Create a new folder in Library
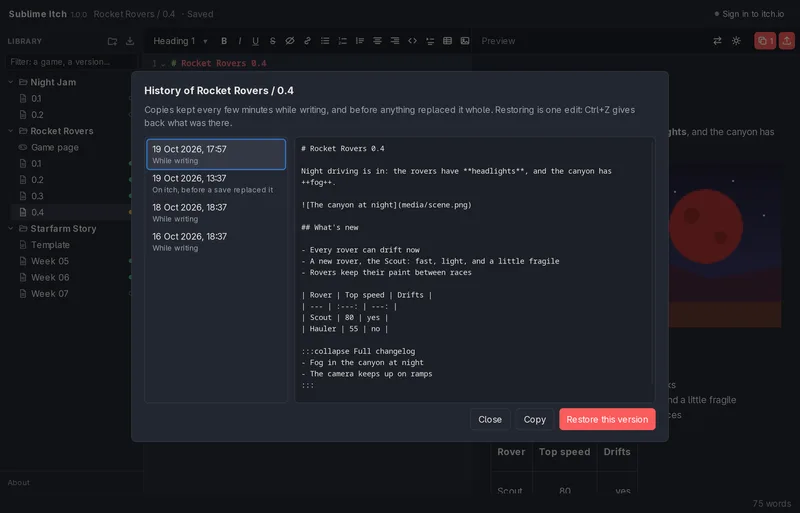This screenshot has height=513, width=800. click(x=112, y=41)
